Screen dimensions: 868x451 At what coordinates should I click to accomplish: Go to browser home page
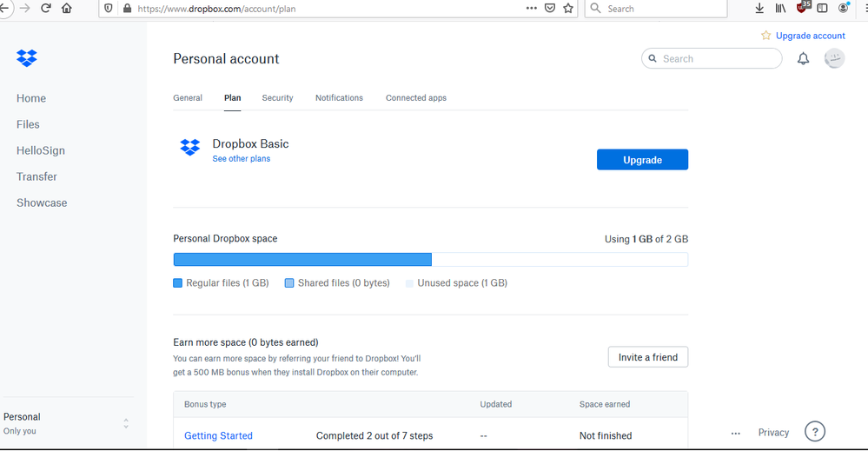click(67, 9)
